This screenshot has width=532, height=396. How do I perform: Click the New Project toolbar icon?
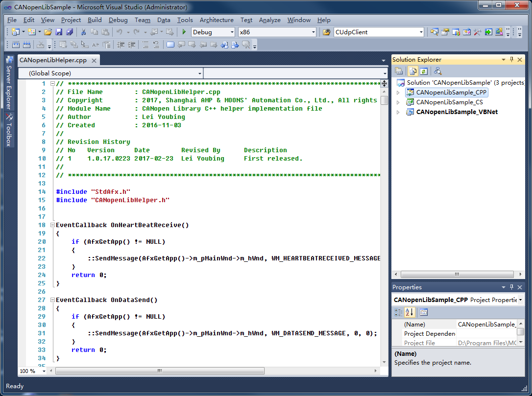(15, 32)
